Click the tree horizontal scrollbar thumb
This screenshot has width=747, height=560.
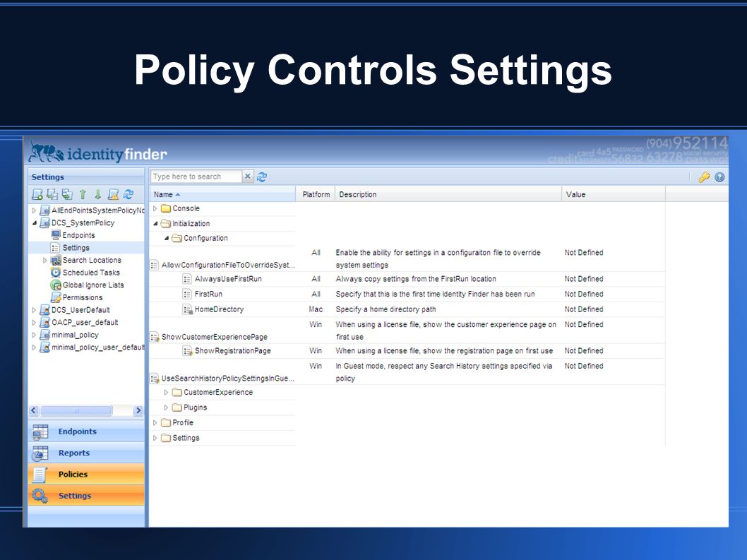click(x=76, y=410)
